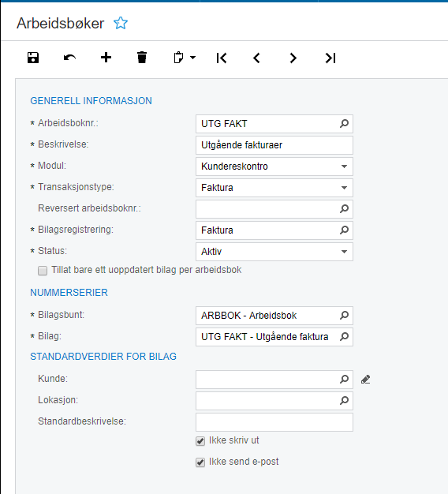Go to the last record
This screenshot has height=494, width=448.
(x=330, y=58)
